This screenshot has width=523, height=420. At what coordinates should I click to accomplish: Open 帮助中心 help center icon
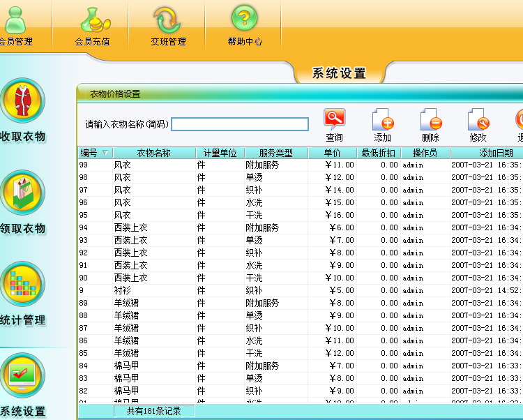click(x=244, y=18)
